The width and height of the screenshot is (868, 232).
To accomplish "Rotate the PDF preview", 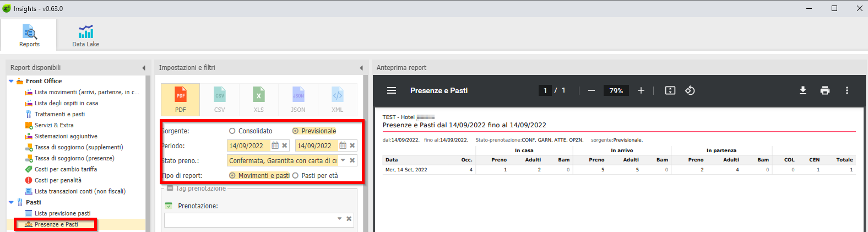I will [x=690, y=90].
